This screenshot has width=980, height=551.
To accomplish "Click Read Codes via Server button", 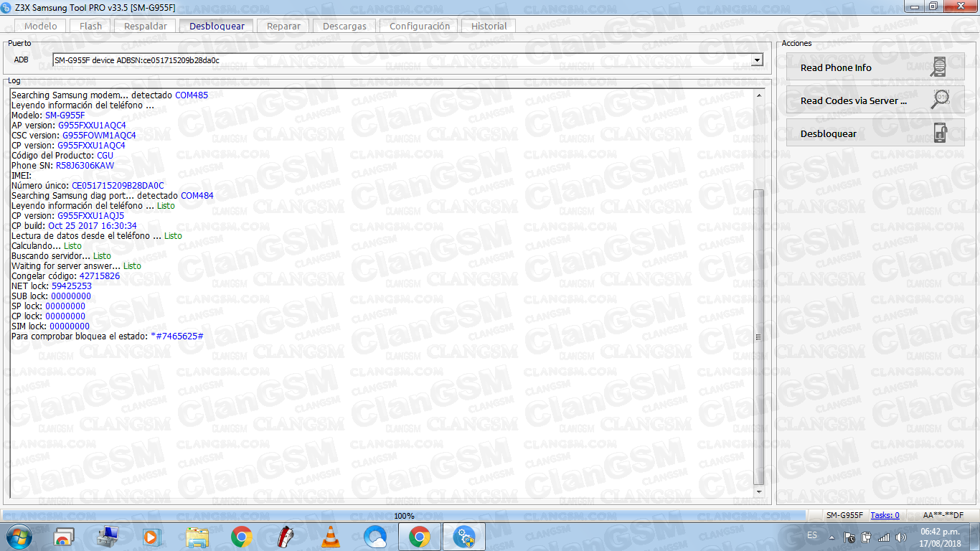I will 875,100.
